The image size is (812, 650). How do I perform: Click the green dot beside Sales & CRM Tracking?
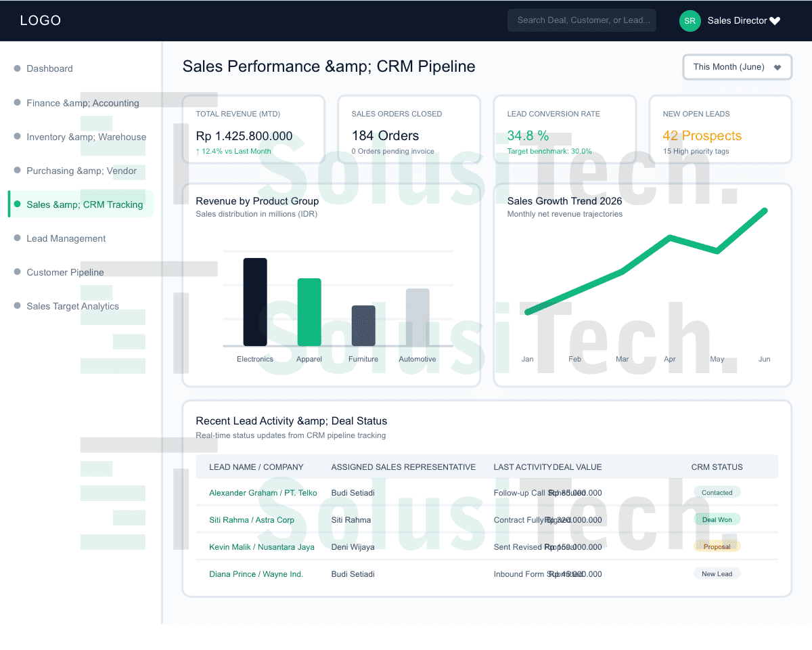18,204
